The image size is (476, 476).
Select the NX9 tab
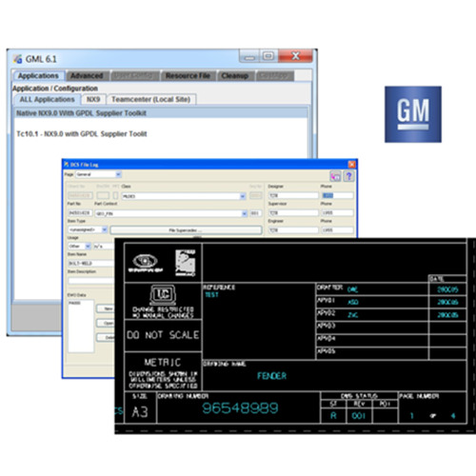tap(93, 99)
